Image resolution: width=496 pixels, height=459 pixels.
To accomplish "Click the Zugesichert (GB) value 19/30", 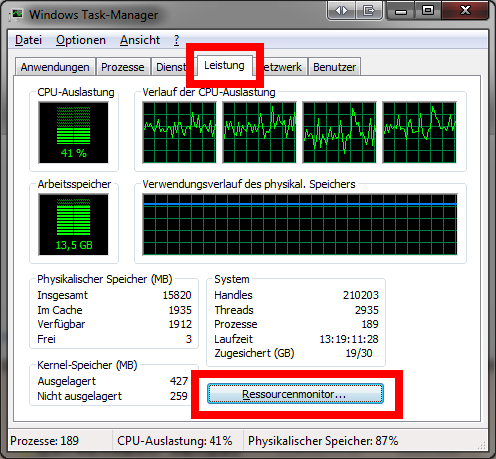I will 359,353.
